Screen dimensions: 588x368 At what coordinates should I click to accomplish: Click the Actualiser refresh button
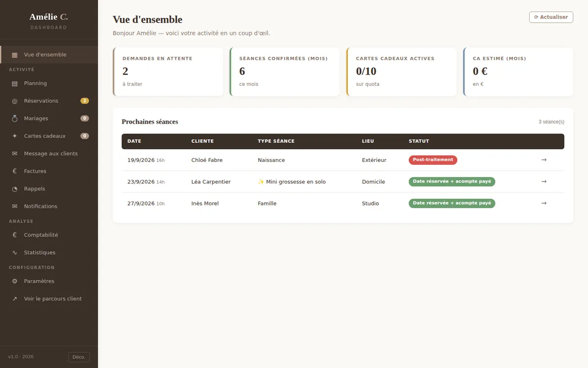[551, 17]
